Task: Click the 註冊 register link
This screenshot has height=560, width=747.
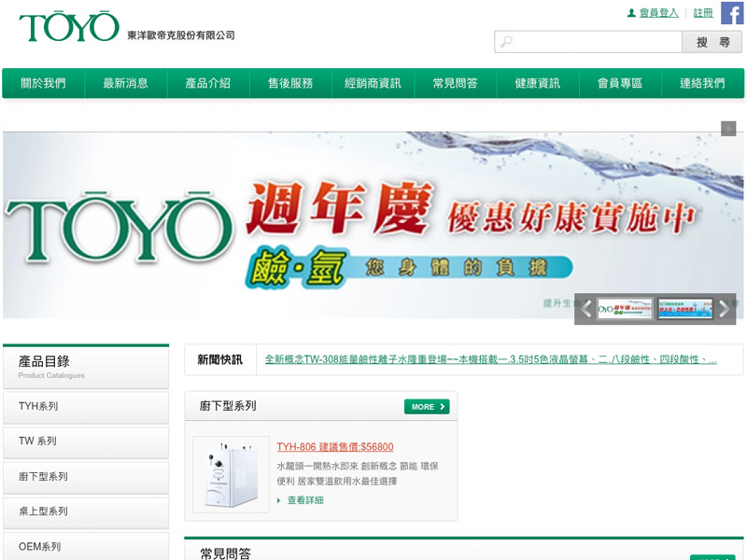Action: point(703,13)
